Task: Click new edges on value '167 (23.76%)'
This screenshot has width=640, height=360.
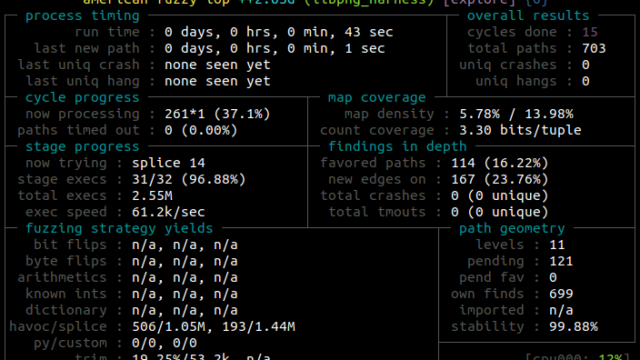Action: click(x=500, y=179)
